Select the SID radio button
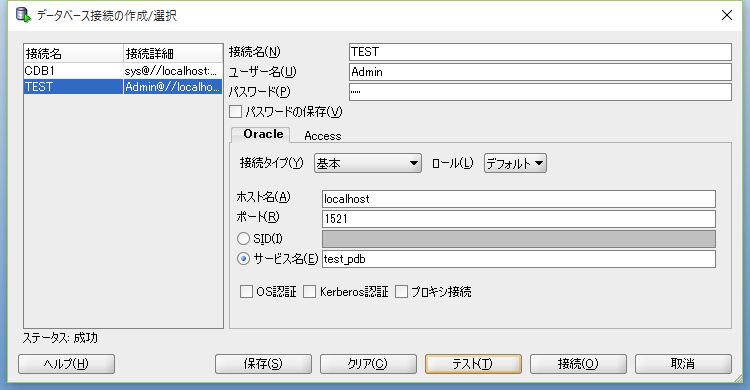 (x=243, y=238)
